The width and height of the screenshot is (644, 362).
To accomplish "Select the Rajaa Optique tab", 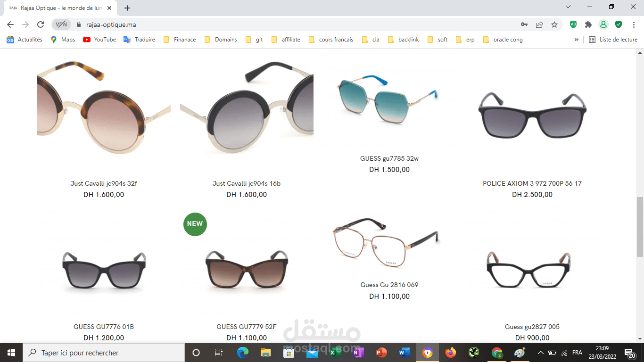I will [60, 8].
